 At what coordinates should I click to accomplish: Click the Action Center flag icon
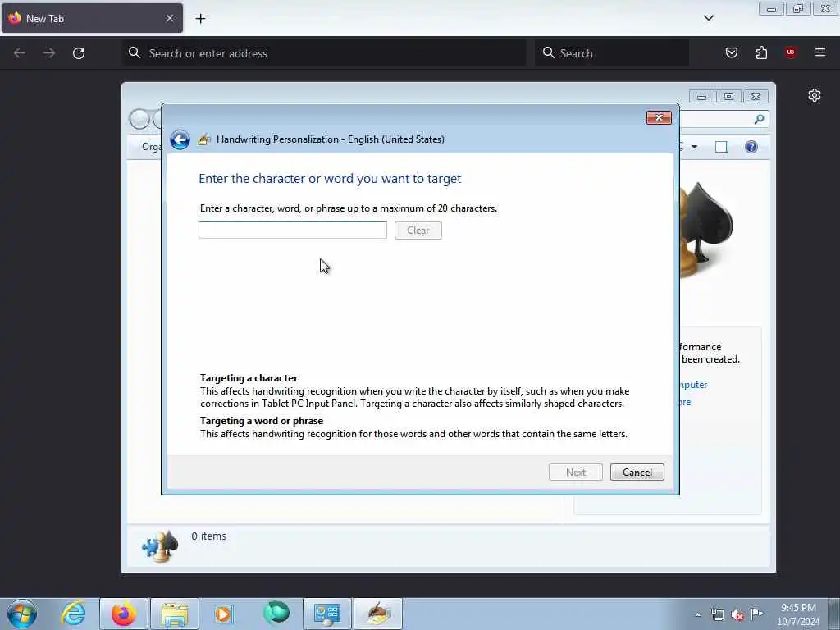click(756, 614)
